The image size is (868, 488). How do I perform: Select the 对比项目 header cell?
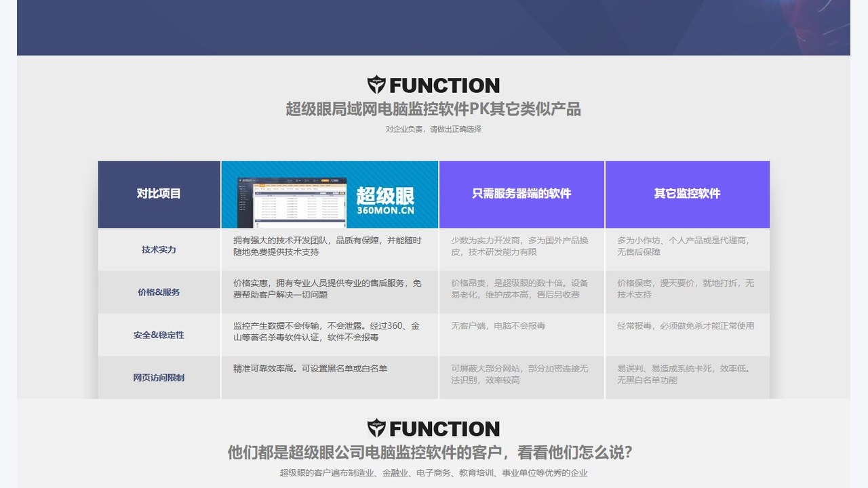159,195
